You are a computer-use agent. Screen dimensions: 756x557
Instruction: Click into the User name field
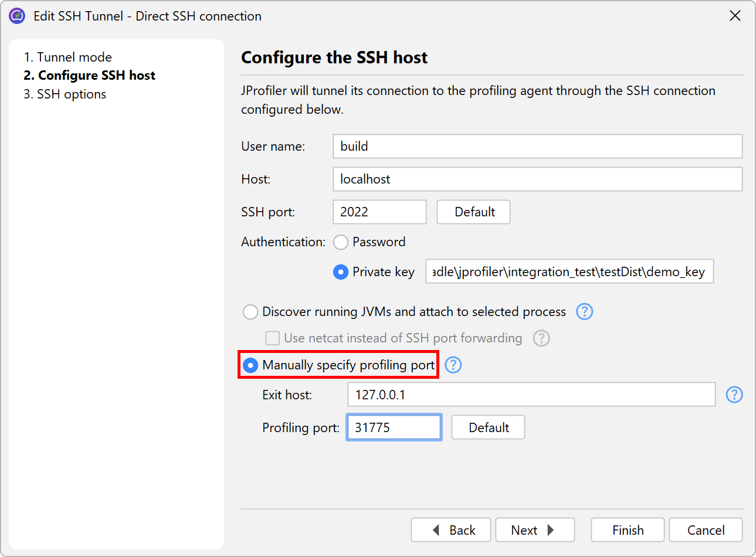coord(537,147)
